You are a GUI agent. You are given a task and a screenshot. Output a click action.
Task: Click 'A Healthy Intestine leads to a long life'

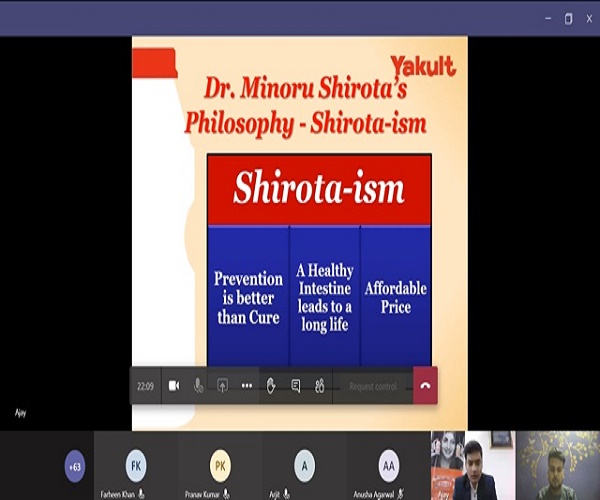(x=324, y=297)
